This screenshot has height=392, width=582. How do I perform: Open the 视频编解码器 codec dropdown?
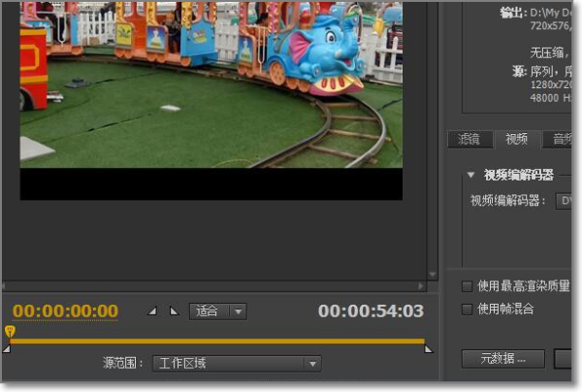tap(567, 201)
